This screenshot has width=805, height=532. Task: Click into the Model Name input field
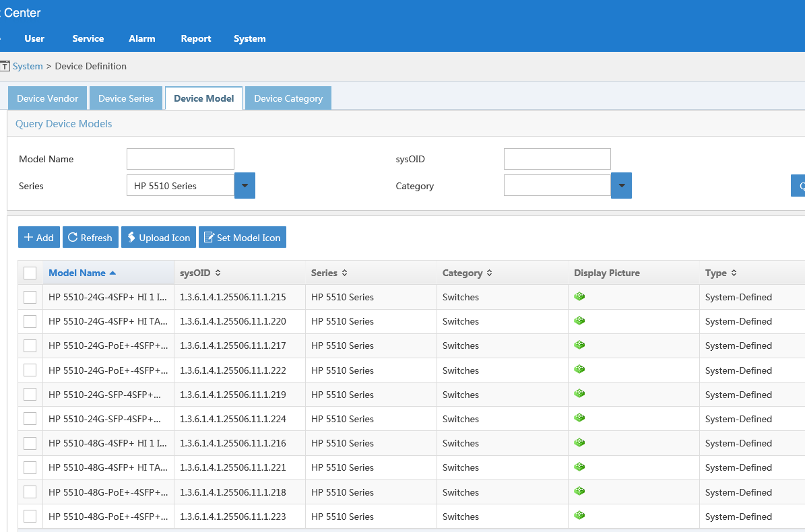(x=181, y=159)
